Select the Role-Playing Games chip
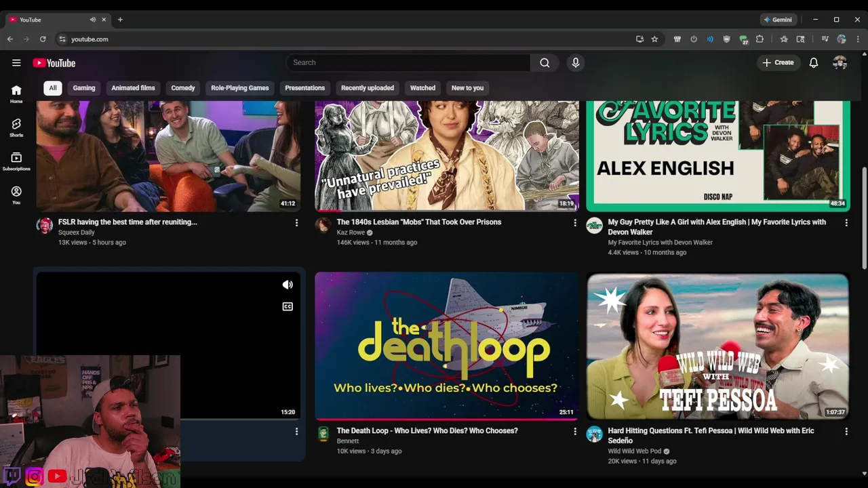 point(240,88)
